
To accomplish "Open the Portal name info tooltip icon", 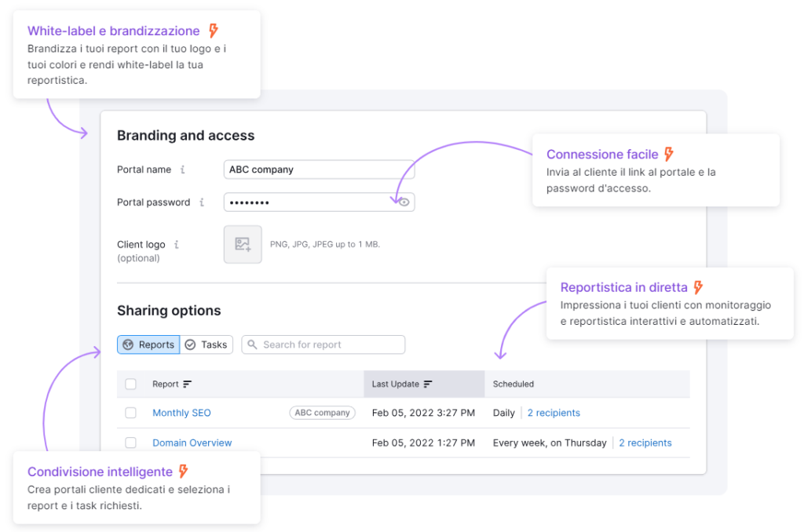I will tap(182, 169).
